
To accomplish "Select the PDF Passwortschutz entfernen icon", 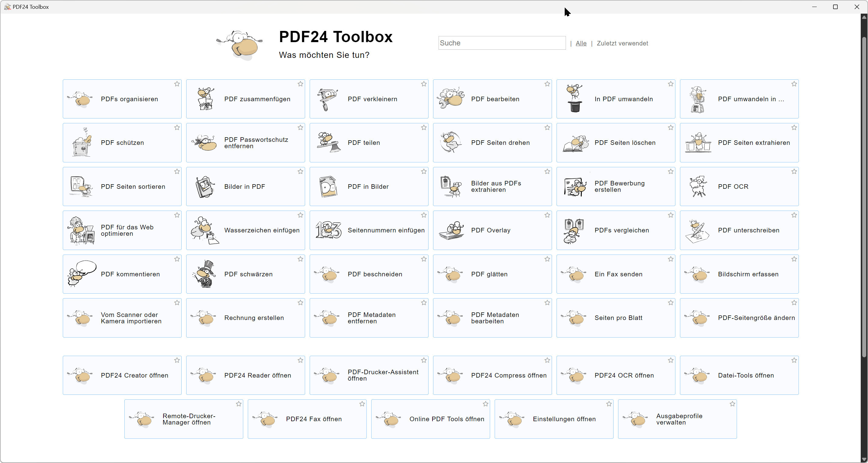I will coord(204,143).
